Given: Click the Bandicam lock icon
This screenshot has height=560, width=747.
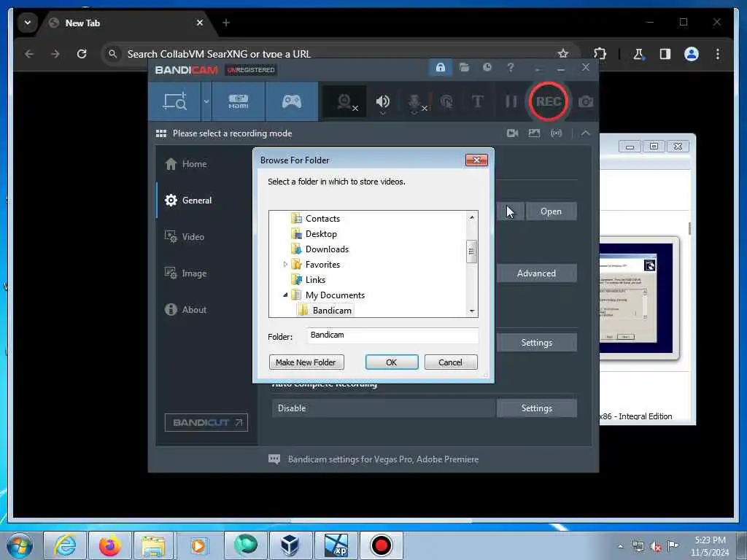Looking at the screenshot, I should (x=440, y=68).
